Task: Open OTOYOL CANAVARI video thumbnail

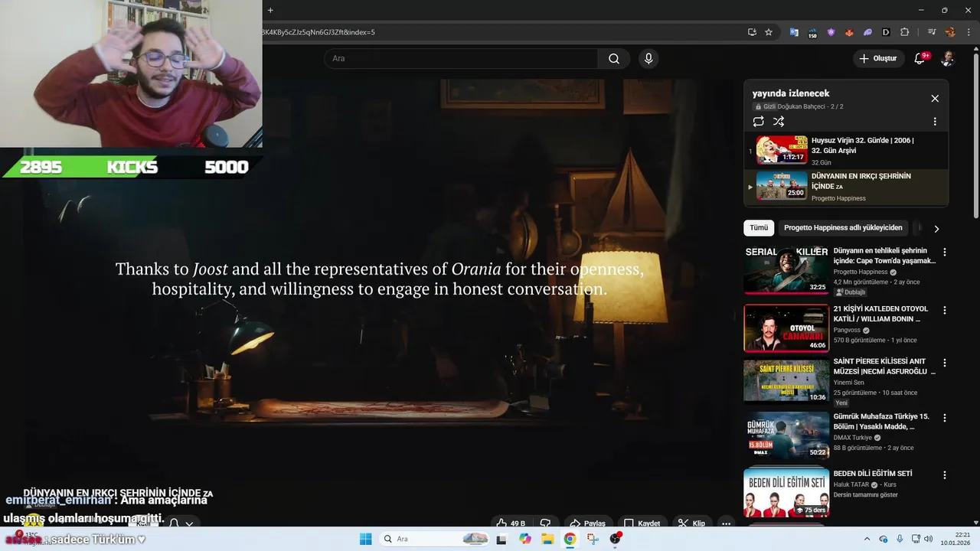Action: click(x=786, y=328)
